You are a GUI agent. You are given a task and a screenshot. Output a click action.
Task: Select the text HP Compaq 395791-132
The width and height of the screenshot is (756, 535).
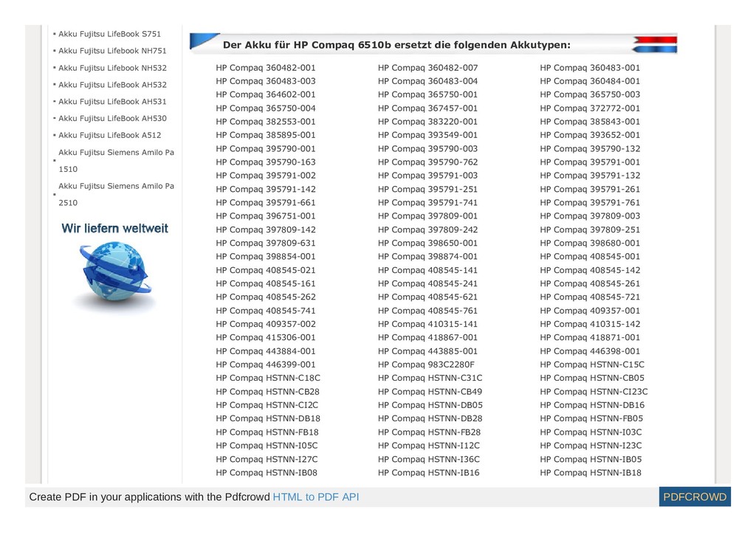pyautogui.click(x=590, y=176)
